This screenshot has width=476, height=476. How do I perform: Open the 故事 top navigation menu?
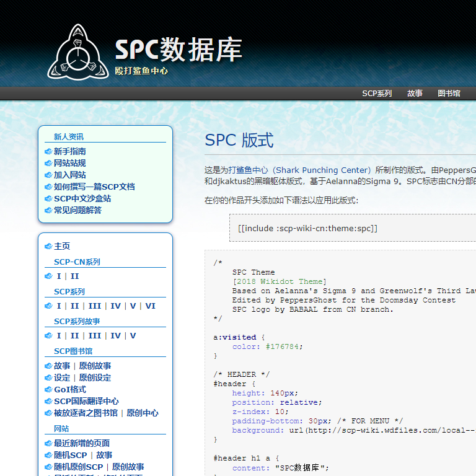click(415, 93)
